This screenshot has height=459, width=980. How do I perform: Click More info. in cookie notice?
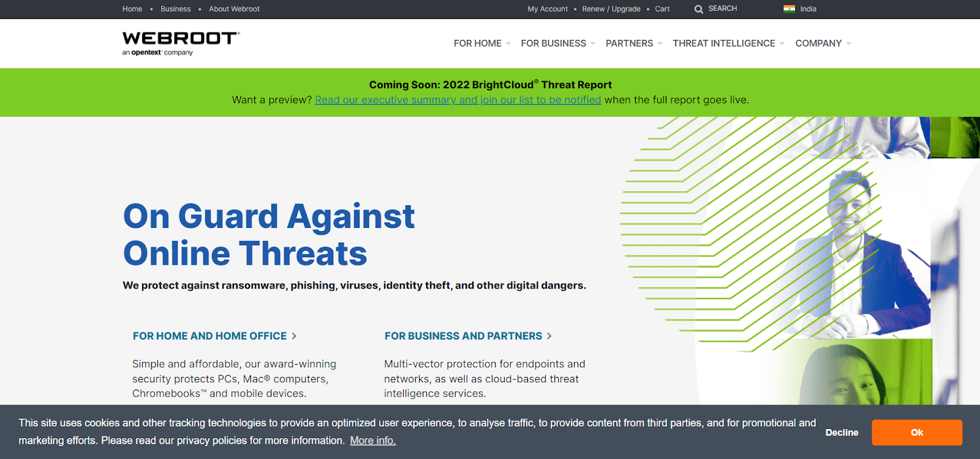[x=373, y=441]
